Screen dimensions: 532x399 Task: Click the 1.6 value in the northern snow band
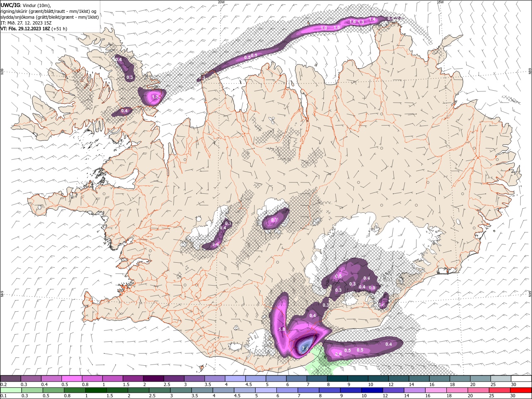tap(352, 22)
